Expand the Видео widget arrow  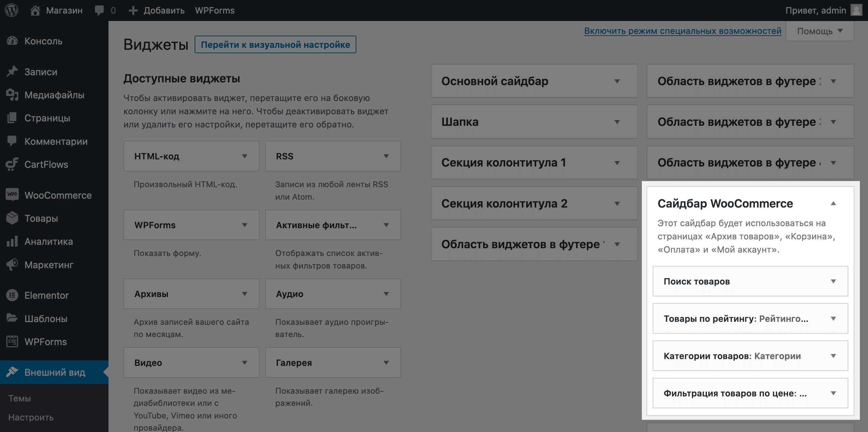[x=244, y=362]
